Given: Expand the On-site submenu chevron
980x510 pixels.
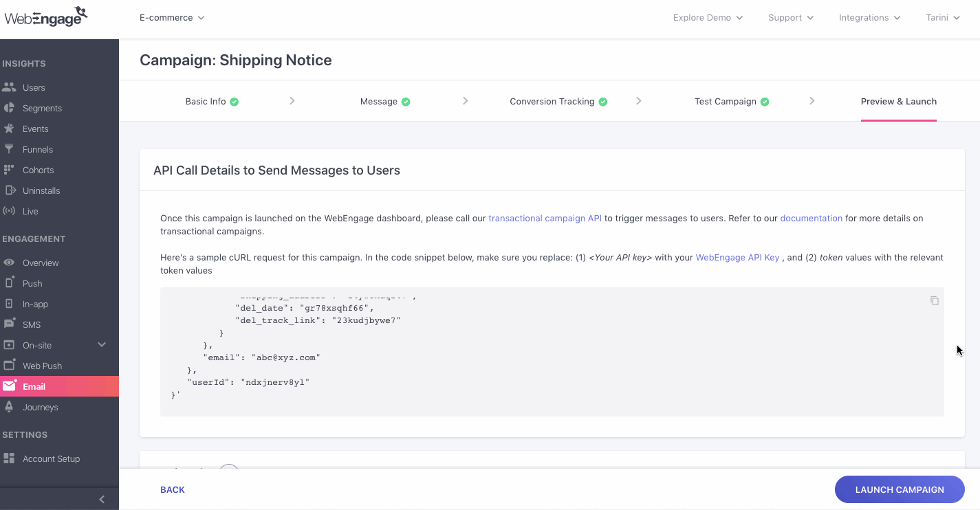Looking at the screenshot, I should point(102,344).
